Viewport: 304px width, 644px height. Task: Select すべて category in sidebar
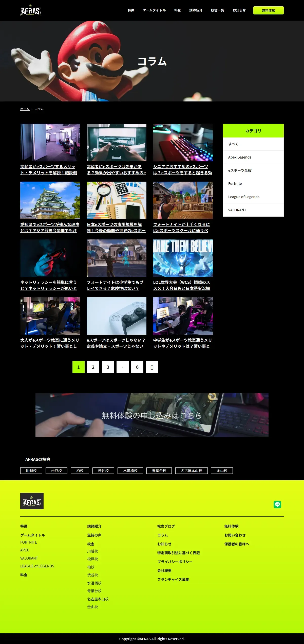tap(253, 144)
